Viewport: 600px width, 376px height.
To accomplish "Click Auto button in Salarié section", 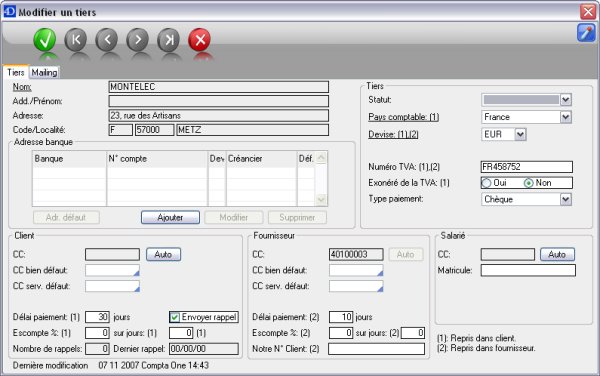I will point(557,254).
